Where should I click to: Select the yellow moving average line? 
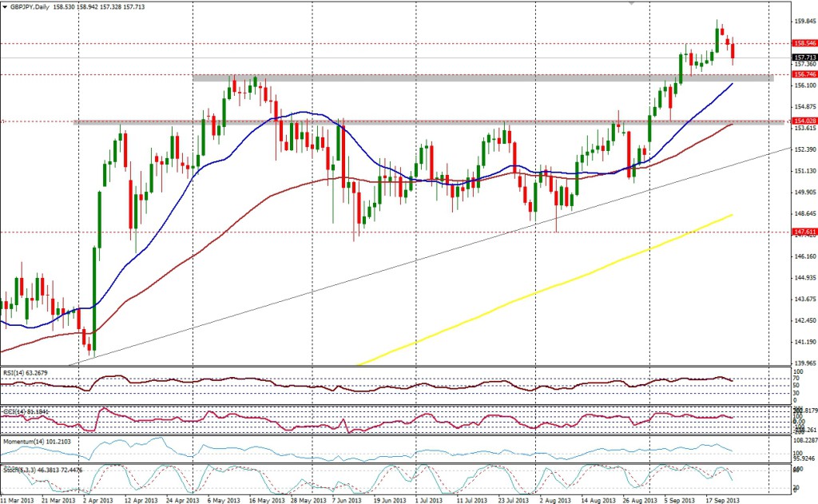(559, 282)
